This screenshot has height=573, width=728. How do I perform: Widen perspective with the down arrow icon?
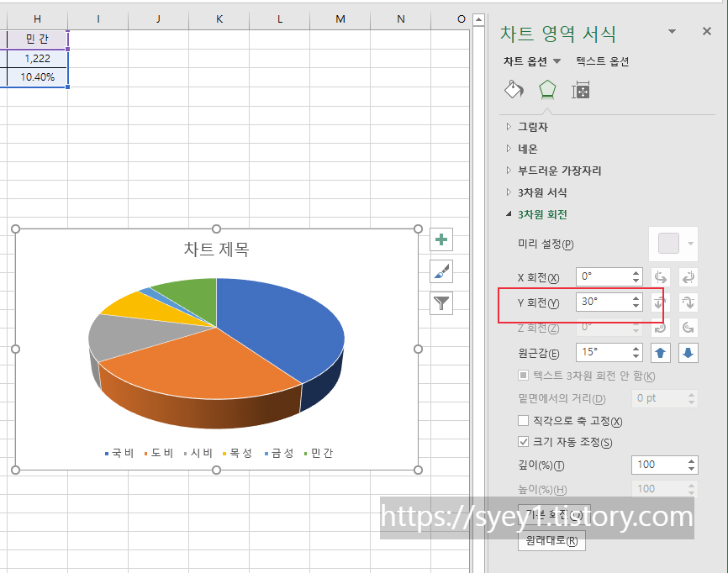[688, 353]
